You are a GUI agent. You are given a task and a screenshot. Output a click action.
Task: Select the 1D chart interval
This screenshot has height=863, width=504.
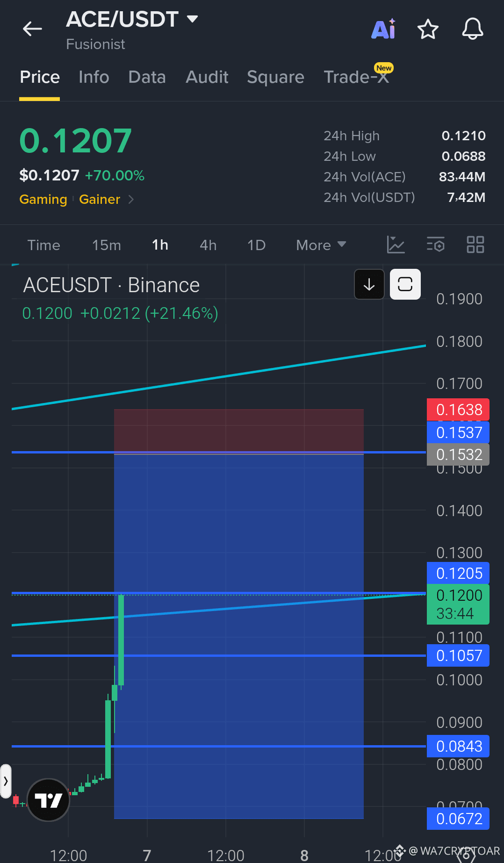256,245
